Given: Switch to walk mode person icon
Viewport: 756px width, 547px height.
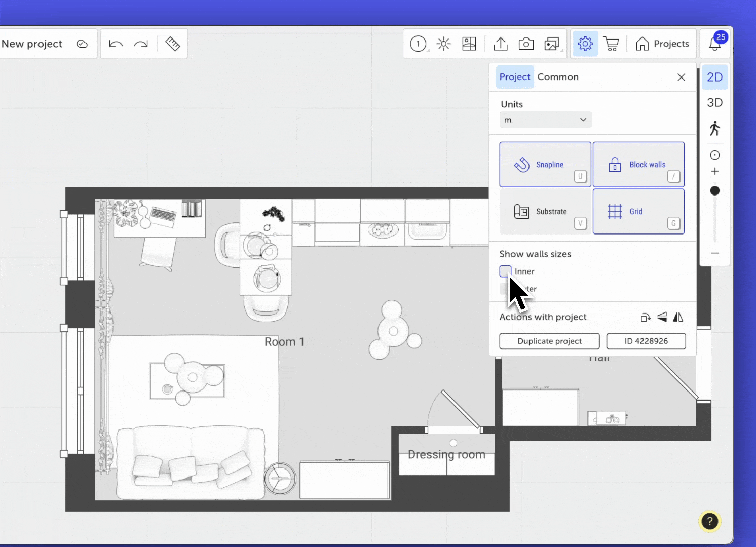Looking at the screenshot, I should point(714,128).
